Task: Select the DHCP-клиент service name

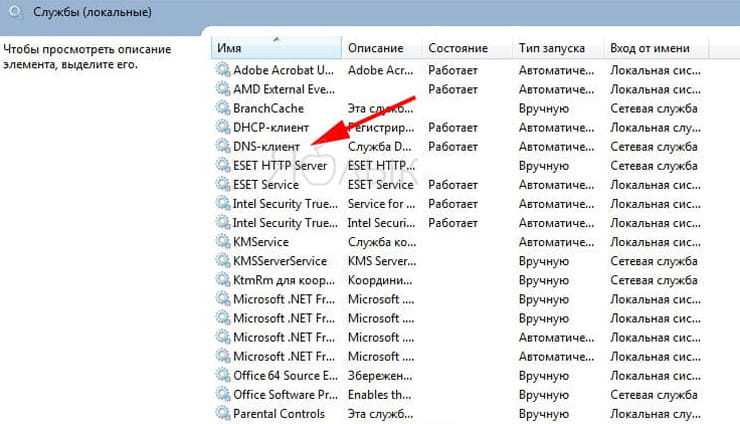Action: [x=271, y=127]
